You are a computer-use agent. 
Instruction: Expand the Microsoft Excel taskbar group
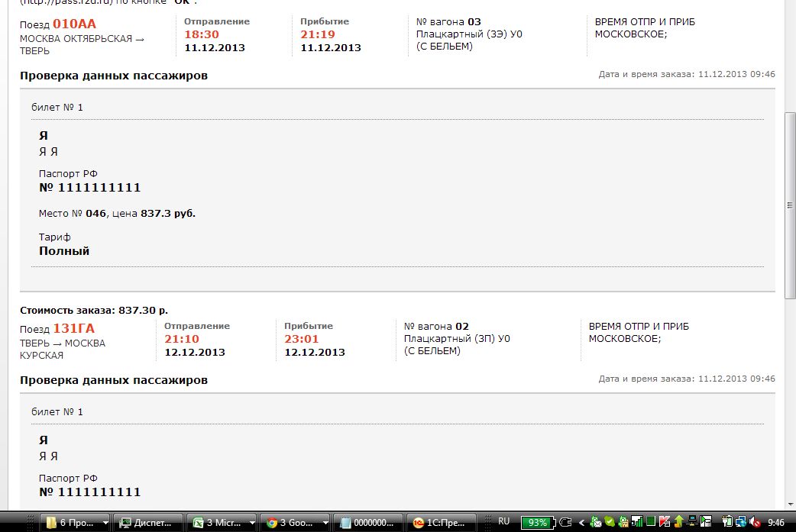252,523
